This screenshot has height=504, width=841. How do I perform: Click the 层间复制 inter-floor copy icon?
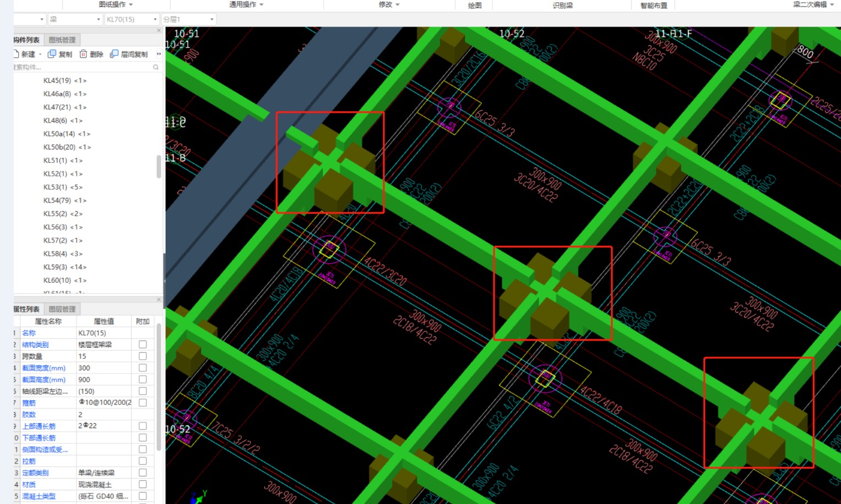tap(114, 54)
